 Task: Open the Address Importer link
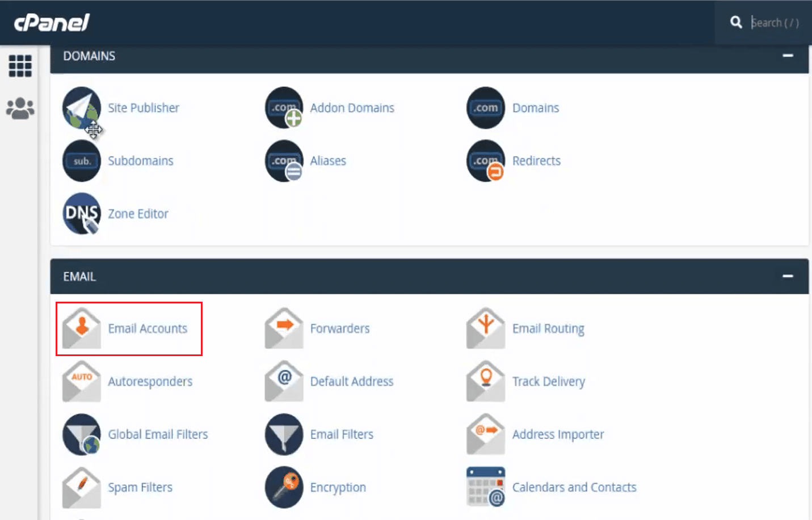point(558,435)
